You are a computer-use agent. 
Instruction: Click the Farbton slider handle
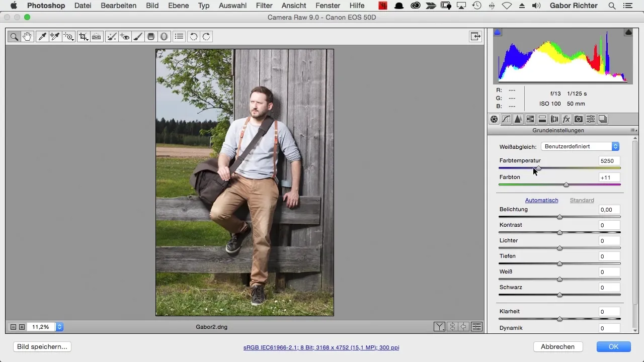point(566,185)
